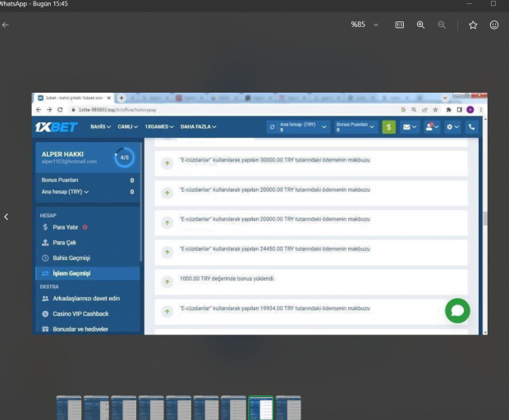Open the BAHİS menu
The image size is (509, 420).
point(101,126)
